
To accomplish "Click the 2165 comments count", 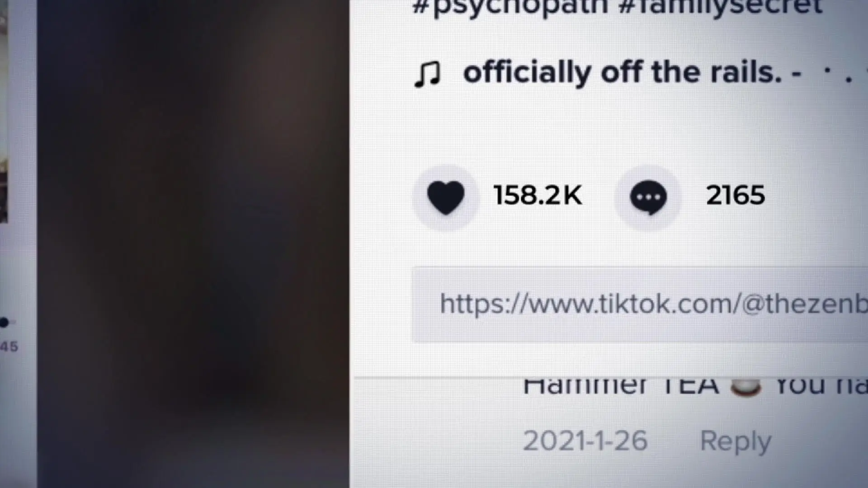I will tap(736, 195).
